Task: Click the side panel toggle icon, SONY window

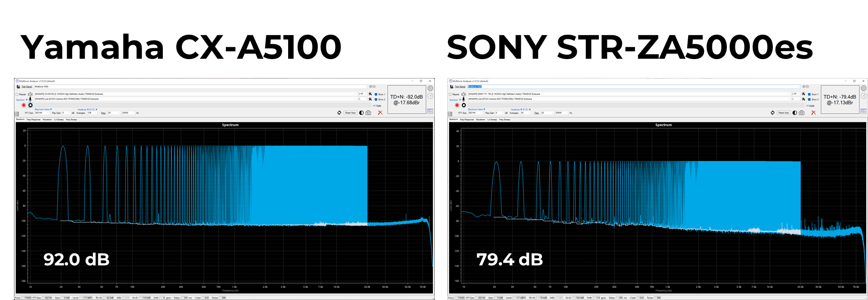Action: pos(450,114)
